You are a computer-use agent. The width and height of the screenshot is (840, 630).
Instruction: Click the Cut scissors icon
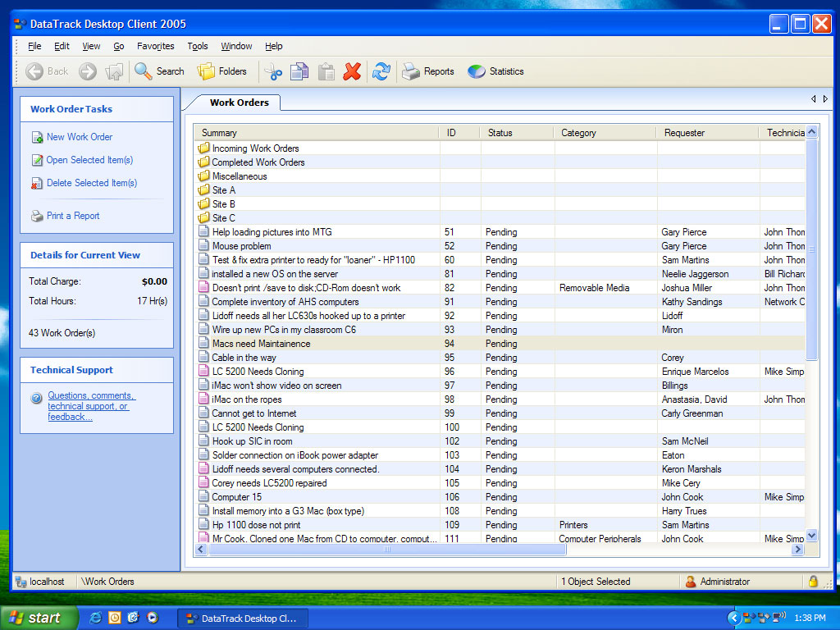tap(273, 72)
